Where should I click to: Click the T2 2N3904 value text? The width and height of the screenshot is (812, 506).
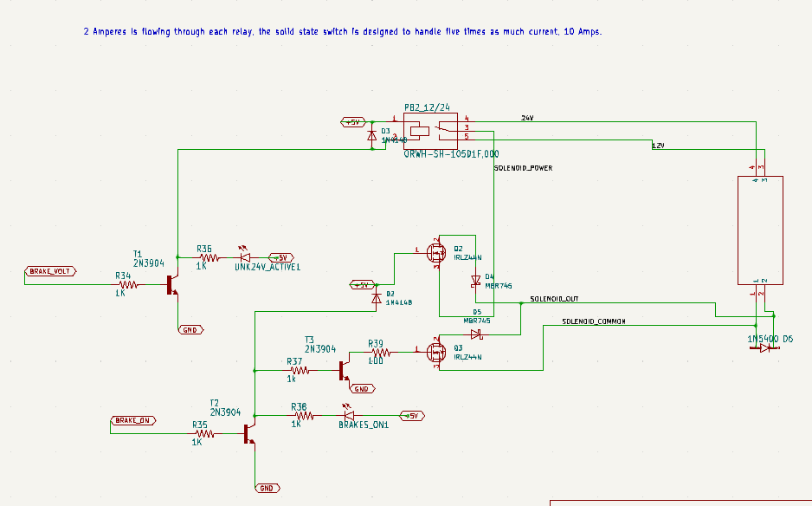[x=225, y=412]
